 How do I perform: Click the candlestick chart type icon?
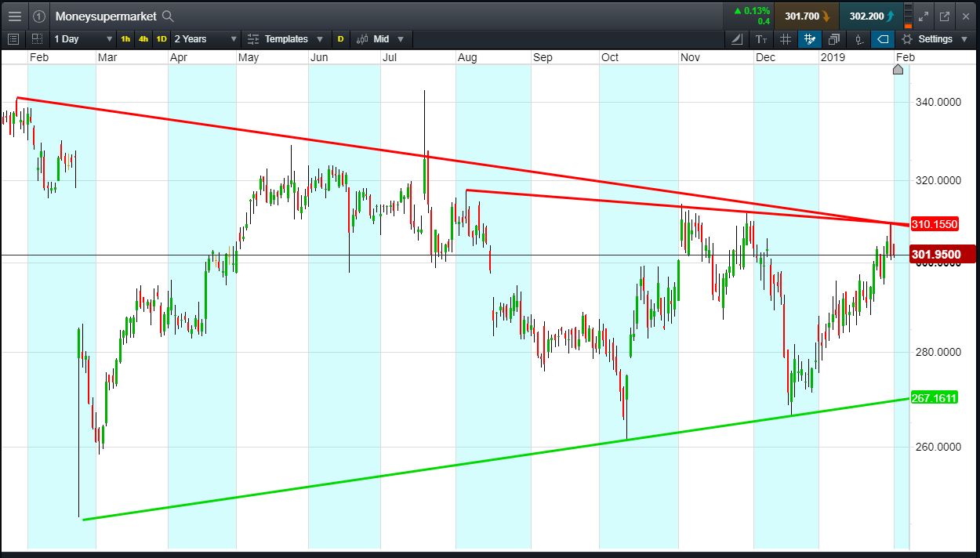(x=363, y=38)
